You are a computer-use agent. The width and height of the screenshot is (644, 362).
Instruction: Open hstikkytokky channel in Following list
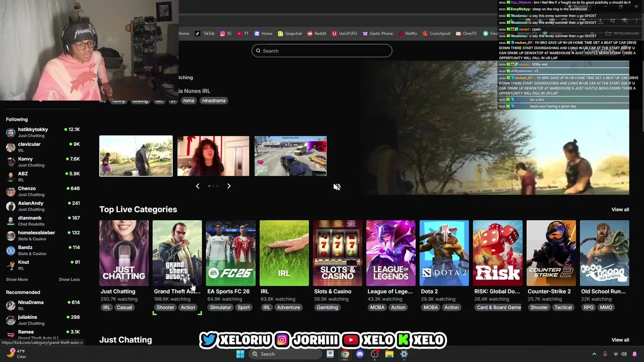(x=42, y=132)
